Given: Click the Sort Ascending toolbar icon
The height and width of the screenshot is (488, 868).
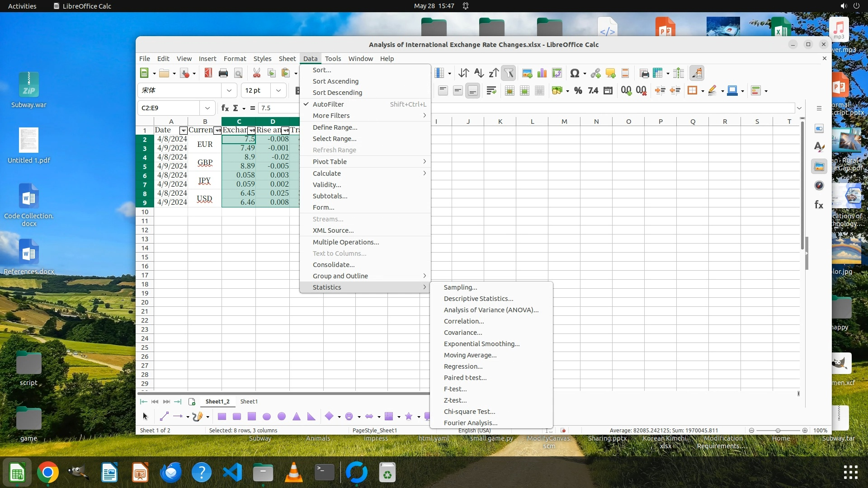Looking at the screenshot, I should click(x=479, y=73).
